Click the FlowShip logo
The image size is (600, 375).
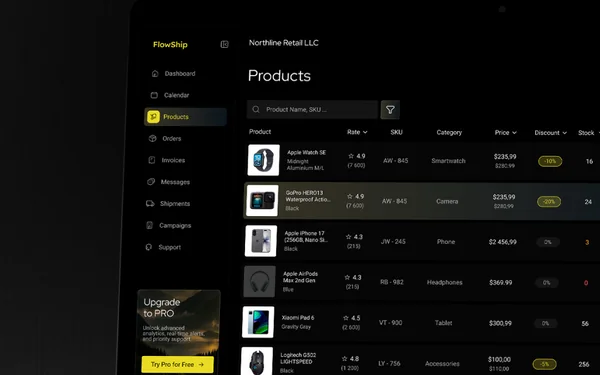pyautogui.click(x=170, y=44)
